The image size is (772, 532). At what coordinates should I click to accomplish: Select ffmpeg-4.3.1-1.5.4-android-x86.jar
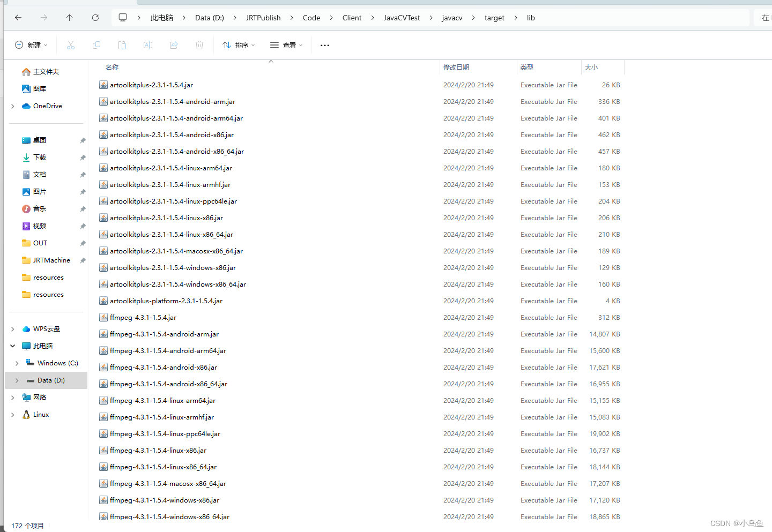(x=164, y=368)
